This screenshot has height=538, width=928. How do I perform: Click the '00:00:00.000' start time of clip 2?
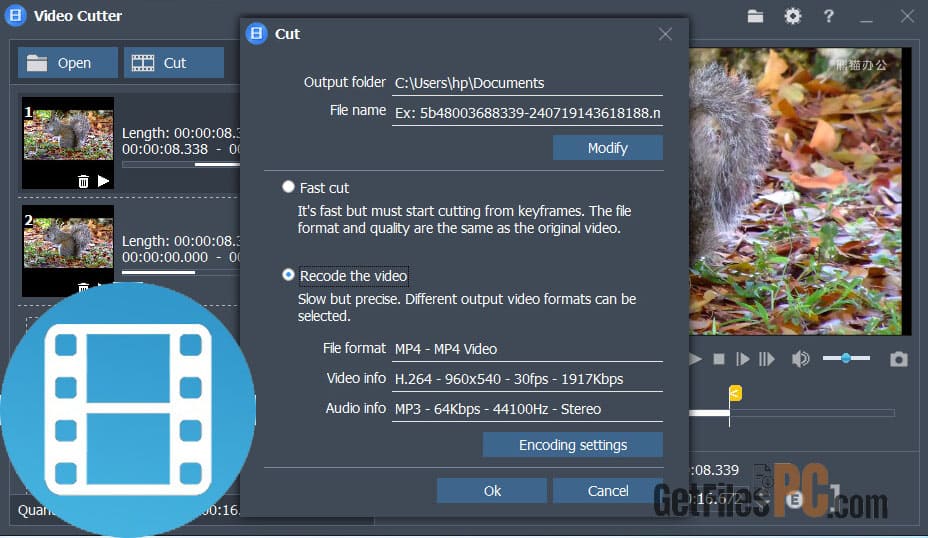tap(165, 257)
